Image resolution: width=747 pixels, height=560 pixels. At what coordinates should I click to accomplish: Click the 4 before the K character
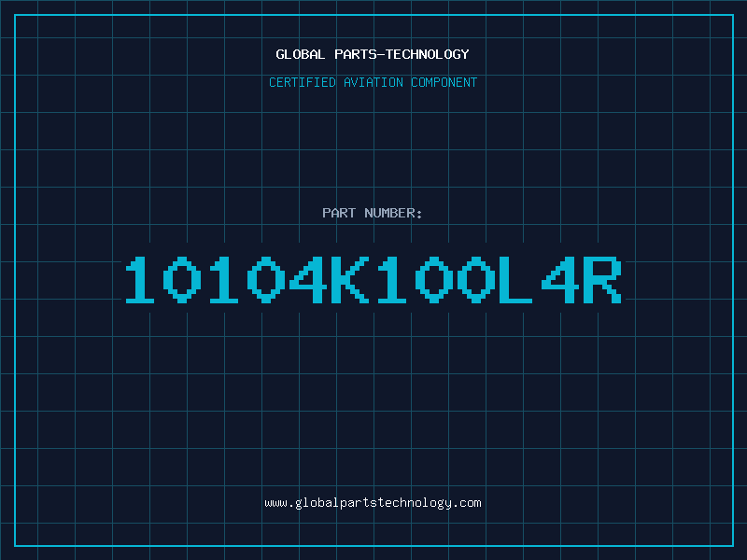point(308,280)
